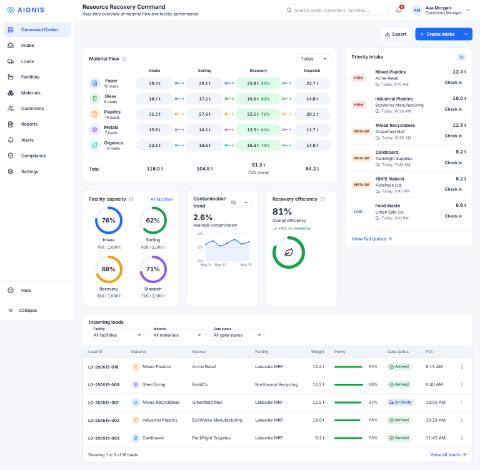The width and height of the screenshot is (480, 470).
Task: Click Northwood Recycling facility cell
Action: point(276,384)
